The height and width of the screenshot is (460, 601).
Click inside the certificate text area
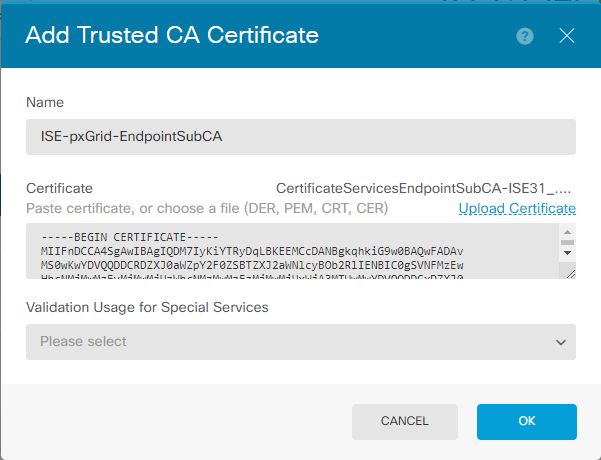coord(292,251)
